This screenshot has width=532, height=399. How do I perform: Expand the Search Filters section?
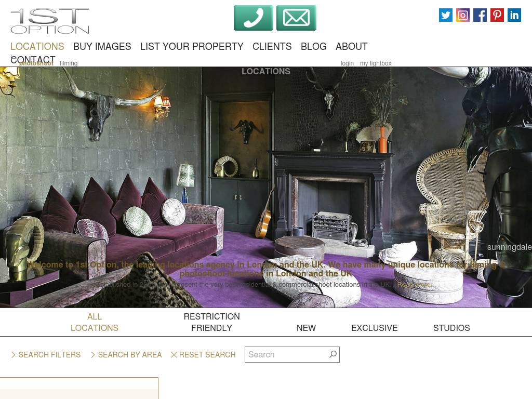pos(46,354)
